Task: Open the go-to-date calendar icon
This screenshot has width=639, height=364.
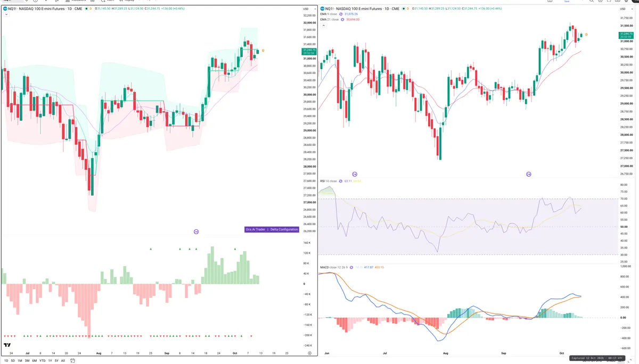Action: pyautogui.click(x=73, y=360)
